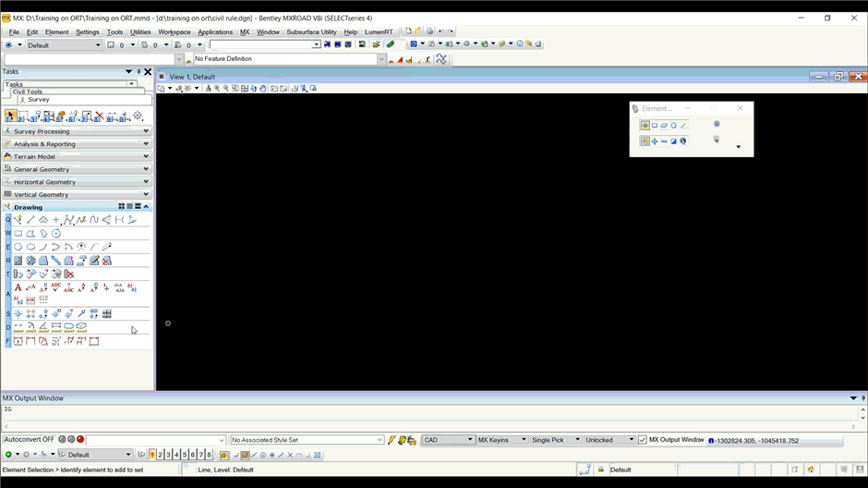Select the Place Line tool in Drawing
The width and height of the screenshot is (868, 488).
tap(31, 220)
